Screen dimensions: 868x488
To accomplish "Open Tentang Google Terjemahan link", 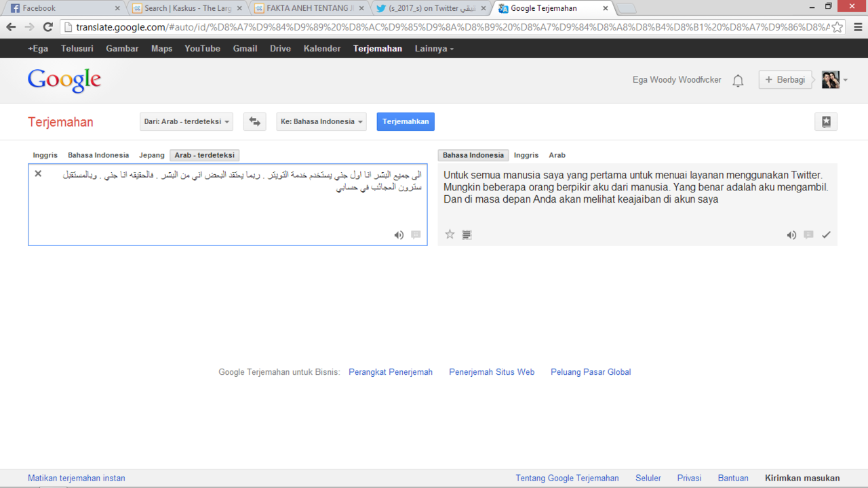I will pyautogui.click(x=568, y=478).
